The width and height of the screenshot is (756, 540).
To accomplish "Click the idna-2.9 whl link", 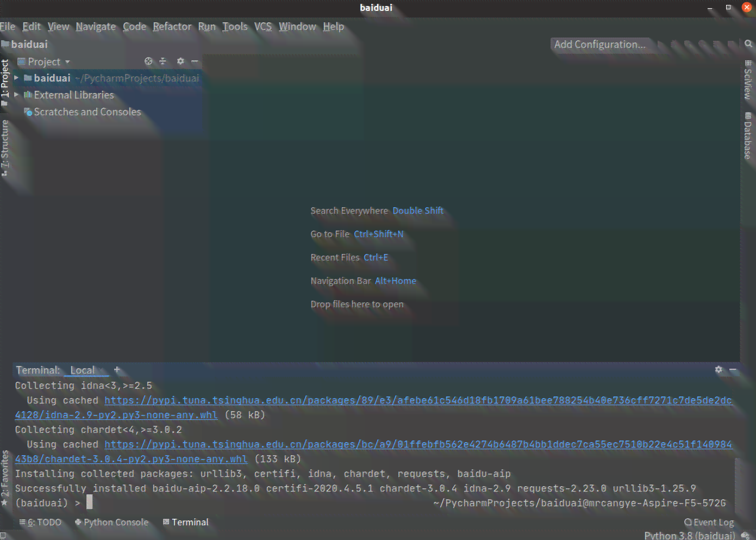I will click(x=116, y=415).
